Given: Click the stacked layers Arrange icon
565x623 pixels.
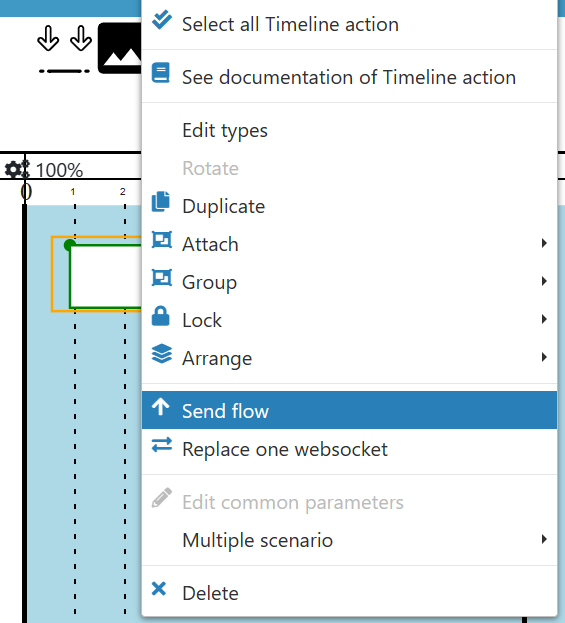Looking at the screenshot, I should click(162, 354).
